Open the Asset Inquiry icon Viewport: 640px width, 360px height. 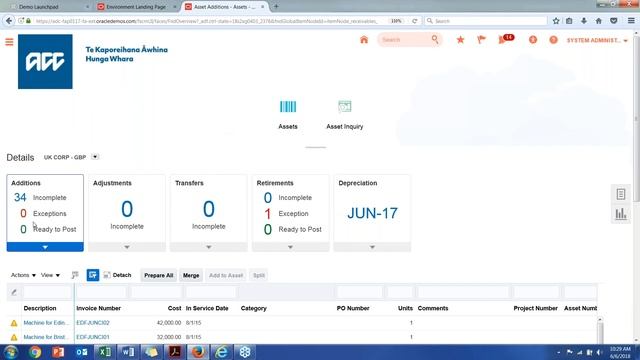coord(344,107)
